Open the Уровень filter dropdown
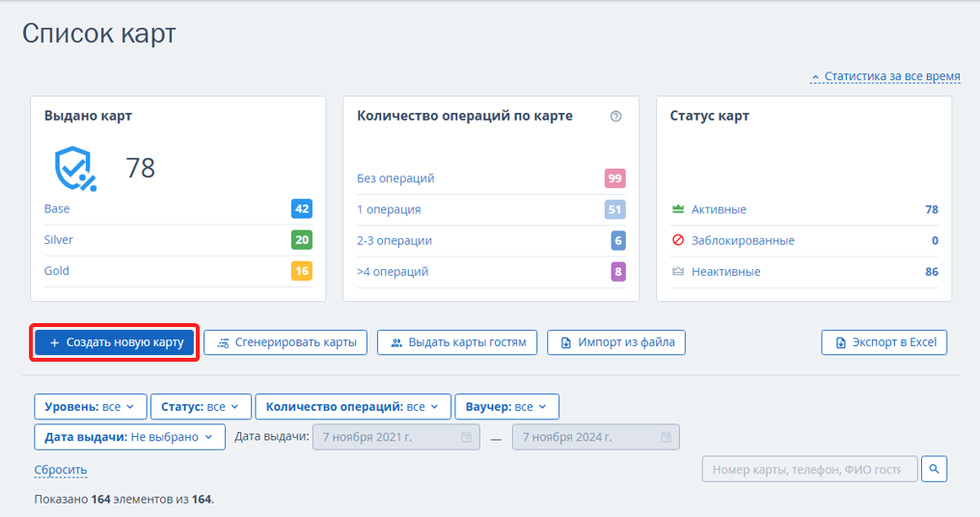The width and height of the screenshot is (980, 517). point(91,406)
